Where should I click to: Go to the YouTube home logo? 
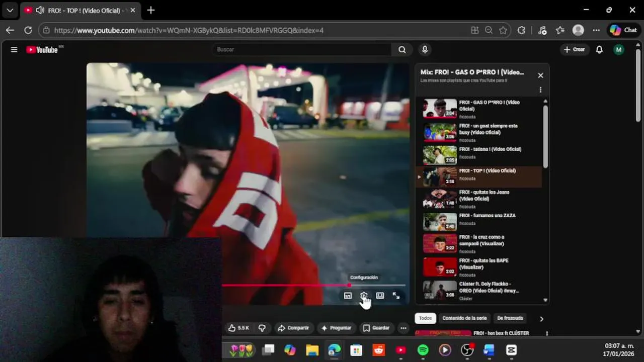(x=42, y=49)
